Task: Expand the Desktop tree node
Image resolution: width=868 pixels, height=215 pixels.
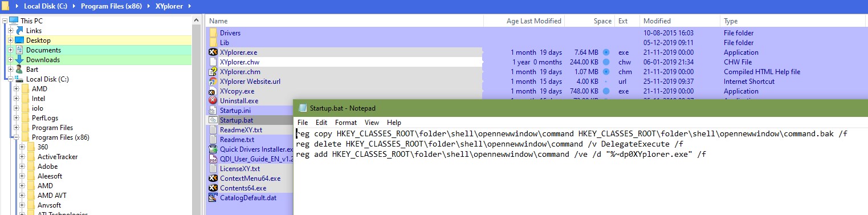Action: click(11, 40)
